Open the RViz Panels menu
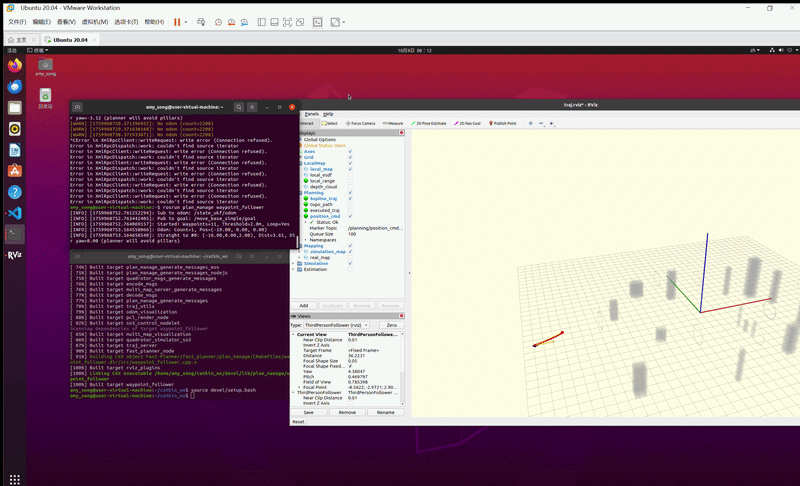The height and width of the screenshot is (486, 800). click(311, 114)
